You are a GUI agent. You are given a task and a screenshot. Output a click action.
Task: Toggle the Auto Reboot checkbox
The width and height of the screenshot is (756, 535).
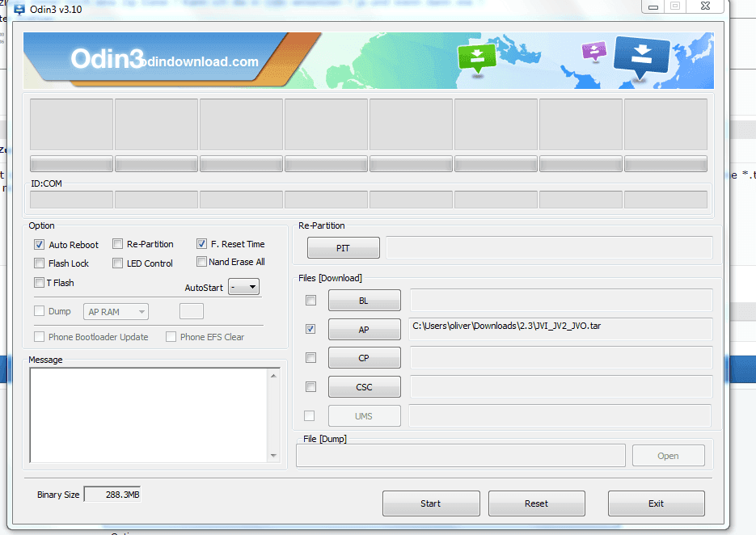(39, 244)
